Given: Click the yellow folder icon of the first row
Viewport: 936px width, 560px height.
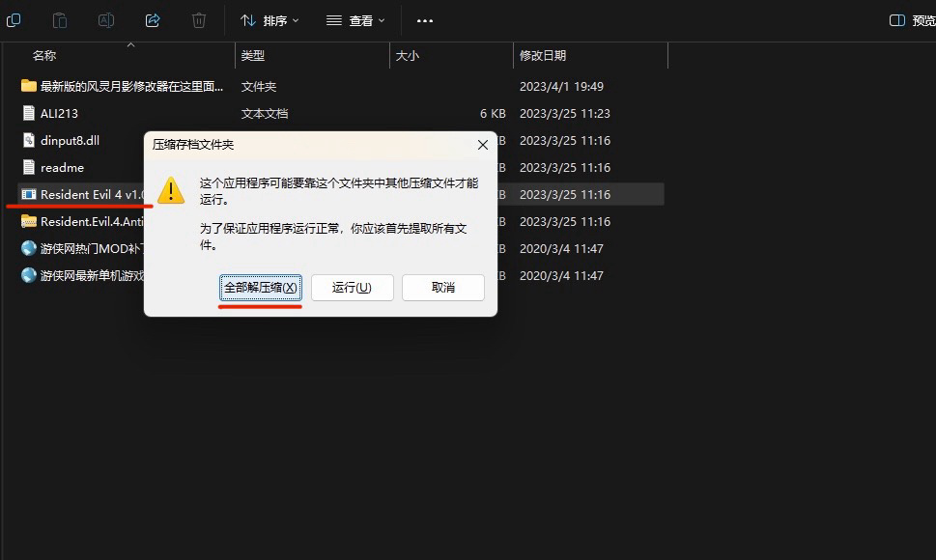Looking at the screenshot, I should pyautogui.click(x=29, y=86).
